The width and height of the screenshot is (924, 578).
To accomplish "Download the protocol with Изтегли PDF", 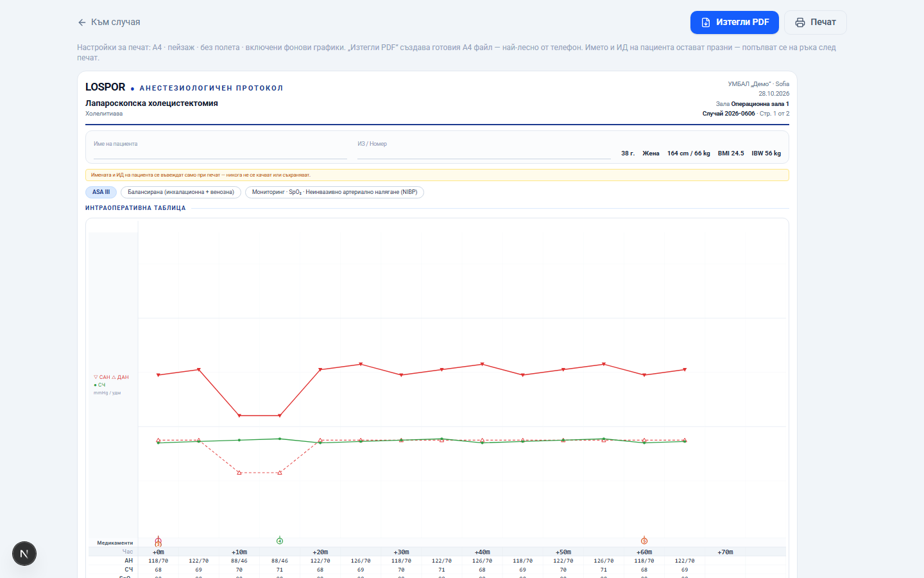I will (735, 22).
